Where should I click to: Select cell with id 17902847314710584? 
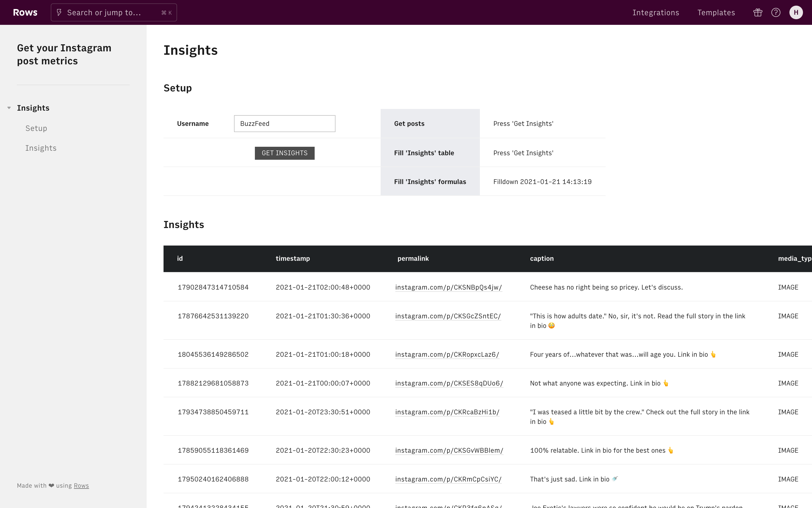coord(213,287)
